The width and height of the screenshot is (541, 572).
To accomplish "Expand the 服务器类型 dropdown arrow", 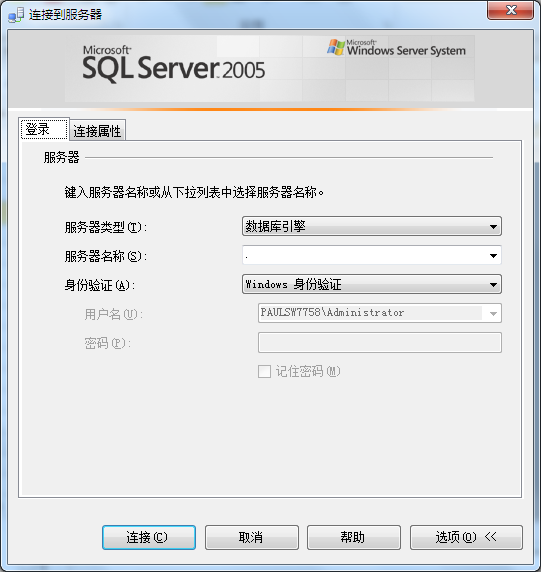I will [493, 227].
